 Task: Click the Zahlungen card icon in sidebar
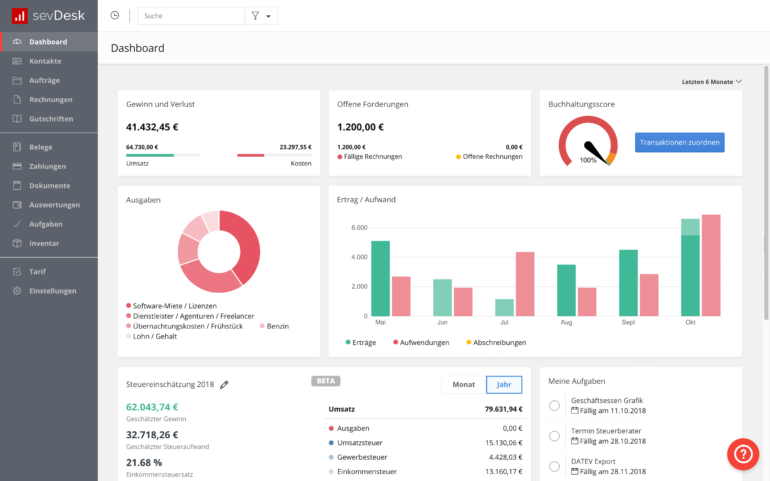[17, 167]
